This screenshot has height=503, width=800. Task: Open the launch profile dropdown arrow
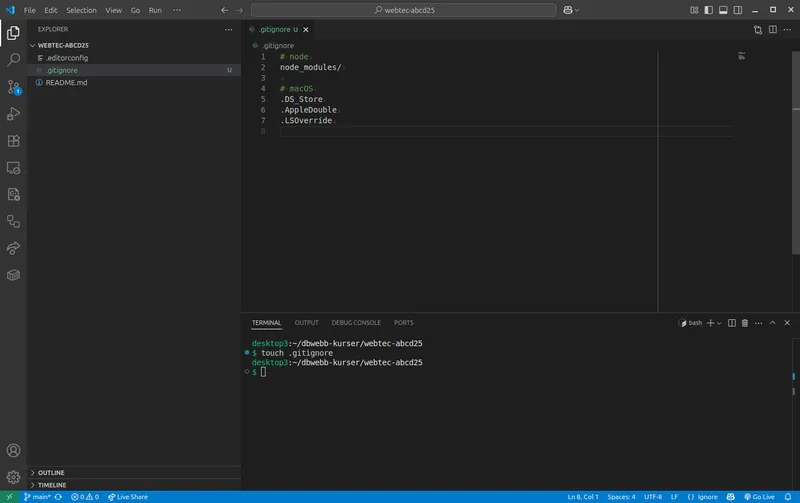719,323
